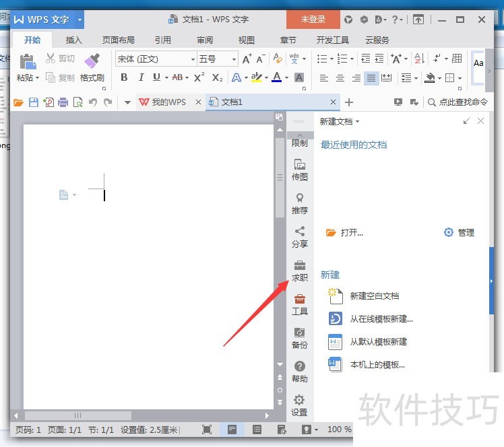Image resolution: width=504 pixels, height=447 pixels.
Task: Create 新建空白文档 blank document
Action: [364, 296]
